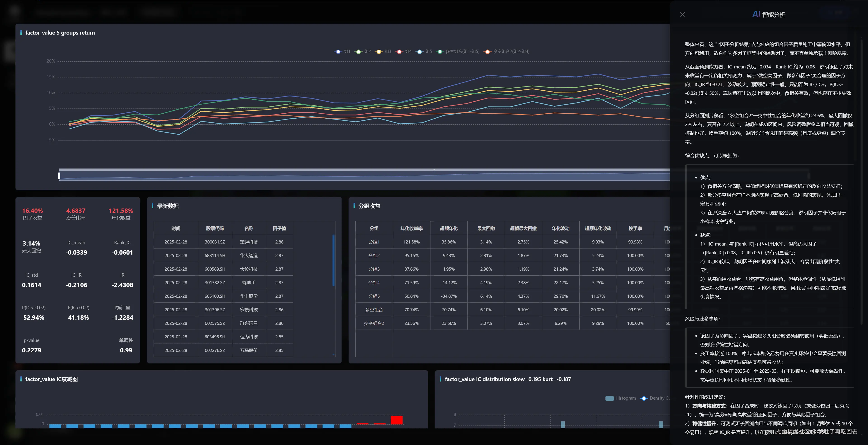Toggle 组2 series in chart legend

click(359, 52)
